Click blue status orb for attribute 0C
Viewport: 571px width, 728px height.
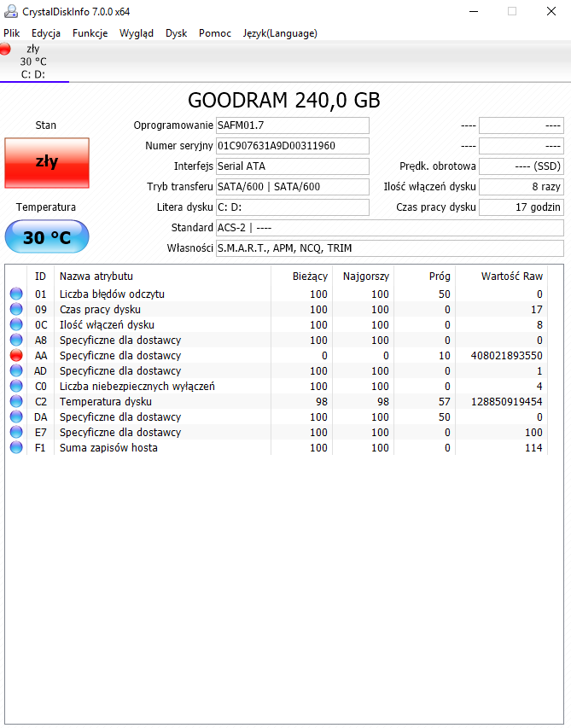pos(16,324)
